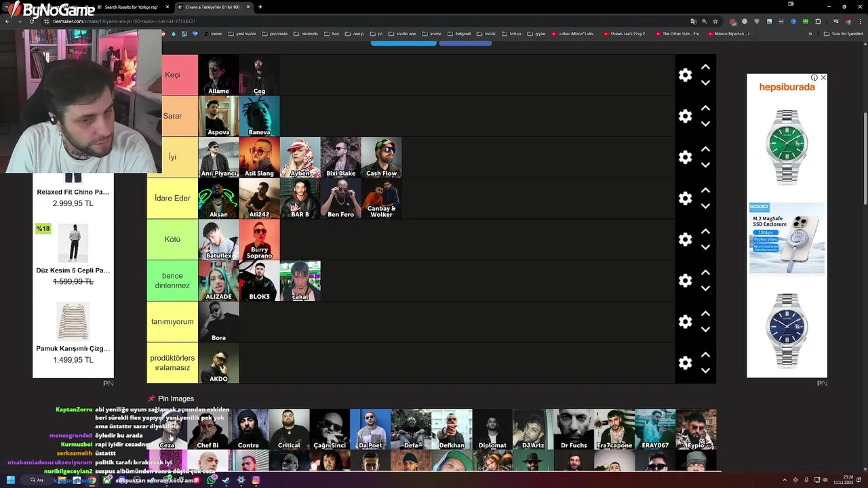The image size is (868, 488).
Task: Select the AKDO image in prodüktörlers tier
Action: click(218, 363)
